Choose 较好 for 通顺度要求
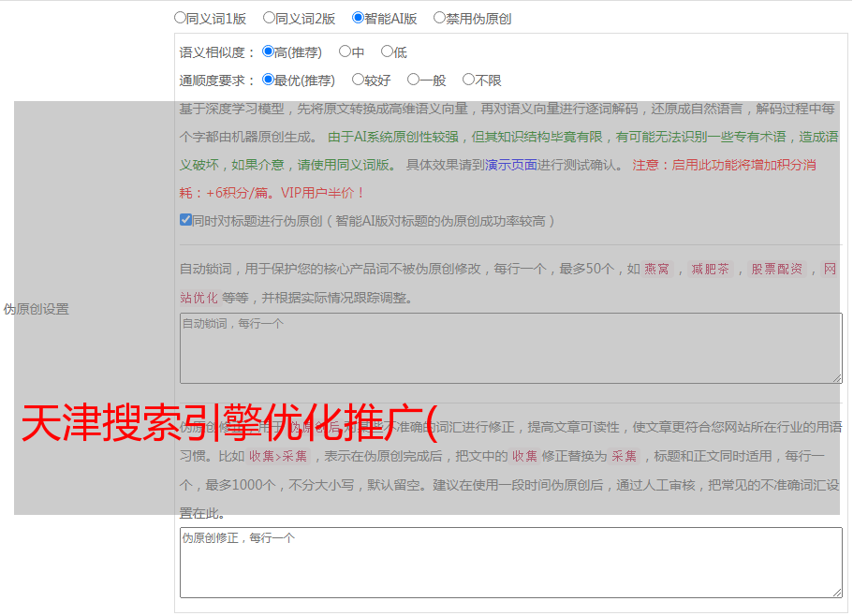This screenshot has width=853, height=616. coord(358,81)
